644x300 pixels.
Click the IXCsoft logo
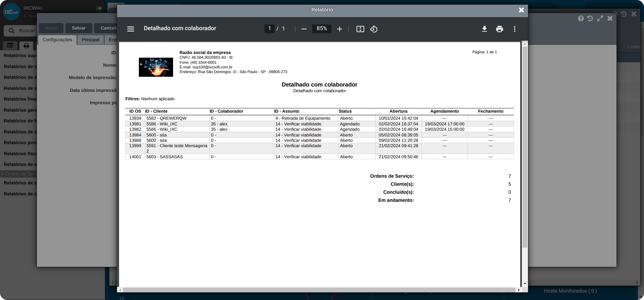[x=12, y=12]
